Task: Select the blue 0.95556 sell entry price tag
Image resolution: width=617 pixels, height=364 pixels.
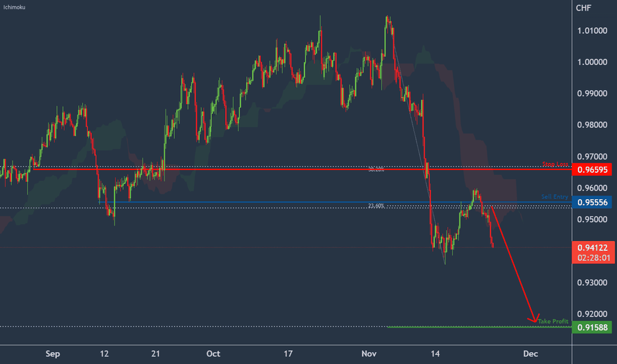Action: tap(592, 203)
